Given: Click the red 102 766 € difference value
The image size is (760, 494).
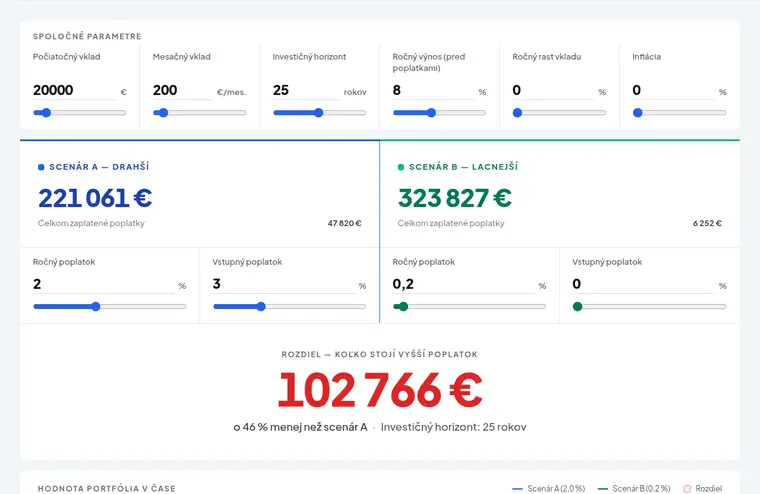Looking at the screenshot, I should click(x=380, y=391).
